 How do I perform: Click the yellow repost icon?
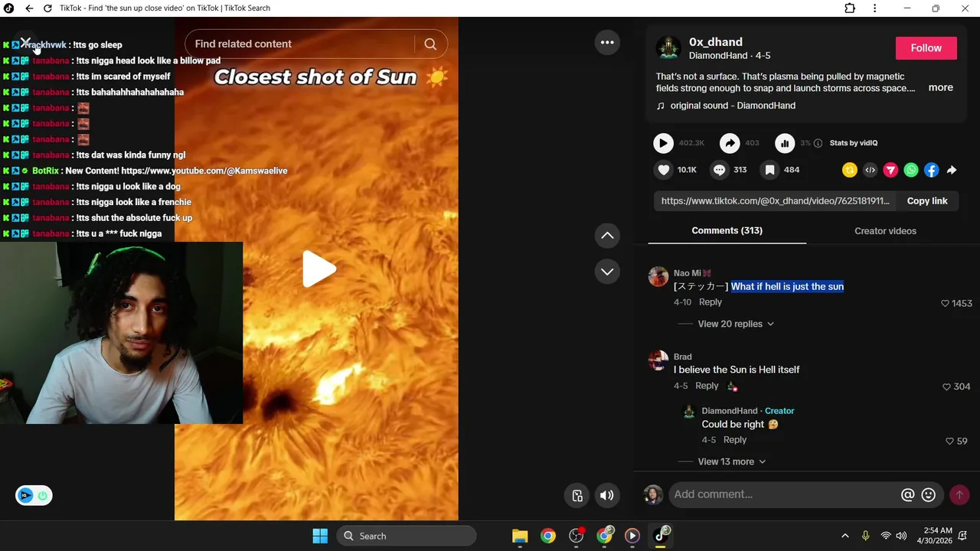point(849,171)
